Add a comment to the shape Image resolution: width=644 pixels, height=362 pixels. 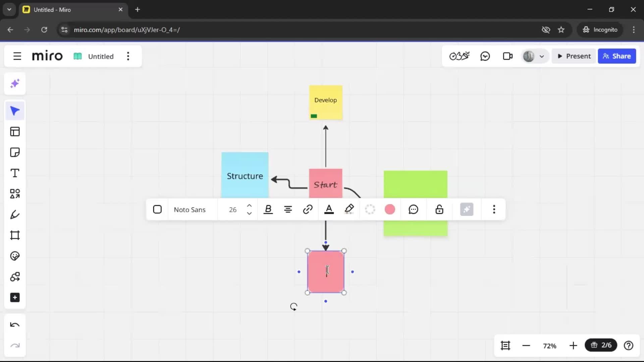tap(413, 209)
